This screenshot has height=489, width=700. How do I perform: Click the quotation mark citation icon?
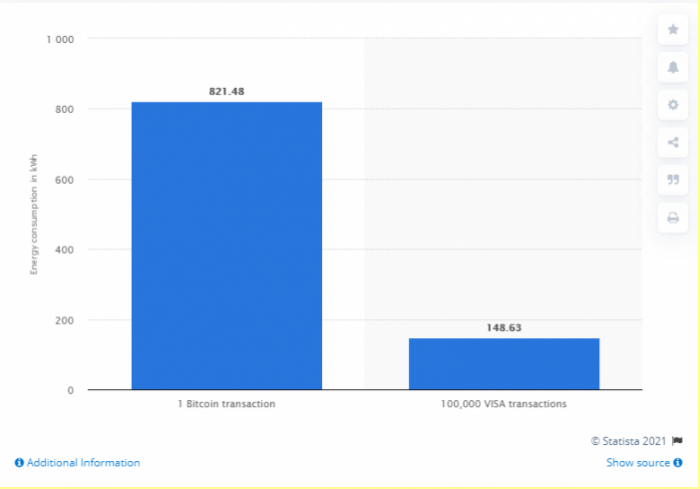point(672,179)
